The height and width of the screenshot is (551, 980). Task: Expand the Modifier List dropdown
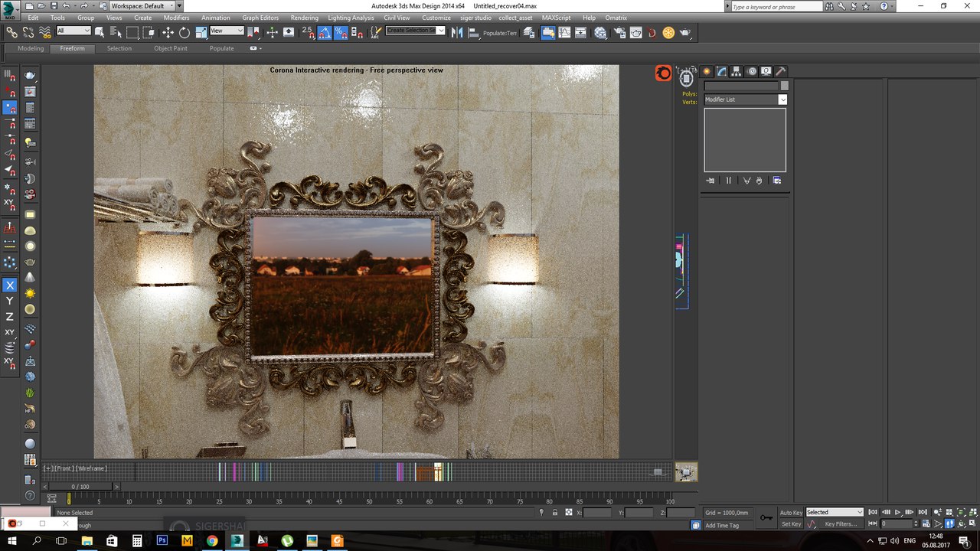[782, 99]
